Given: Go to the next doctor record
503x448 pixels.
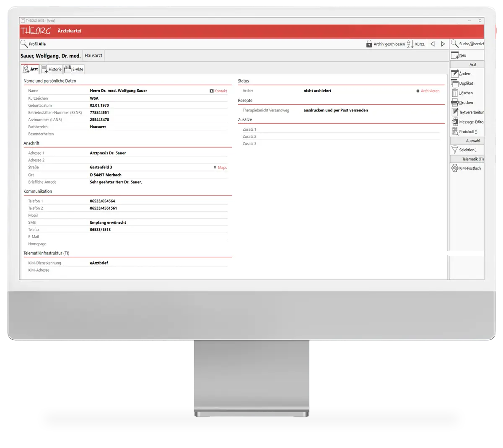Looking at the screenshot, I should point(443,44).
